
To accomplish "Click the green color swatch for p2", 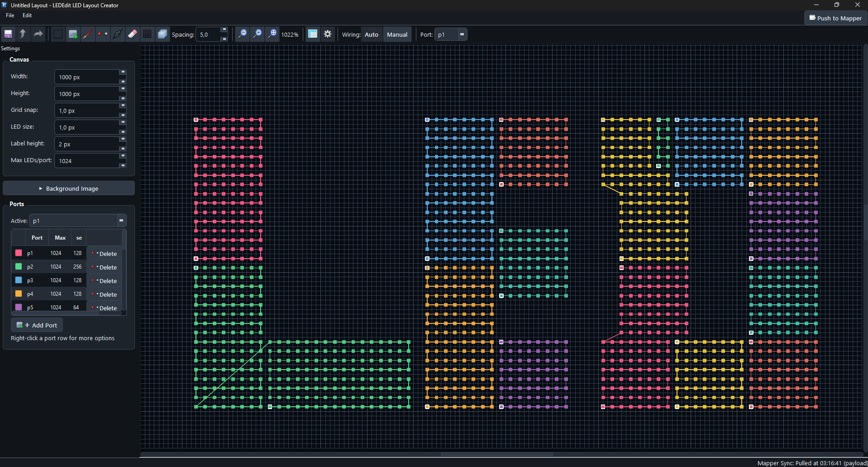I will coord(19,267).
